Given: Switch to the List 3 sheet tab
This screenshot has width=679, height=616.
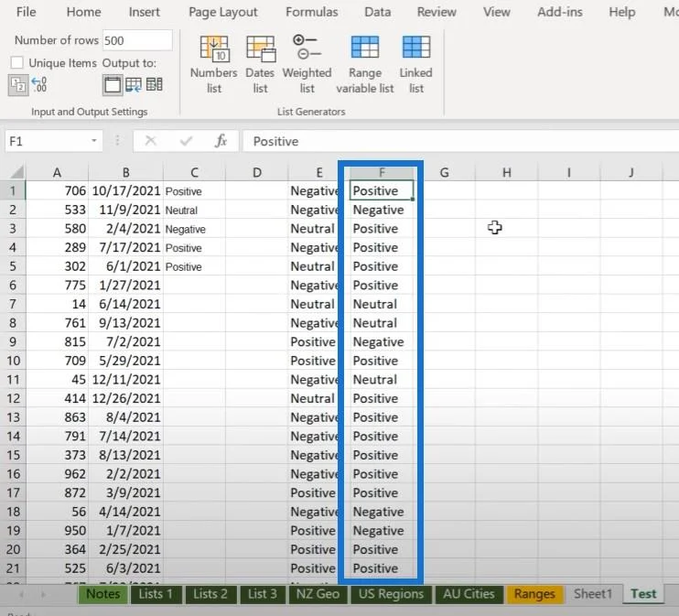Looking at the screenshot, I should pos(263,594).
